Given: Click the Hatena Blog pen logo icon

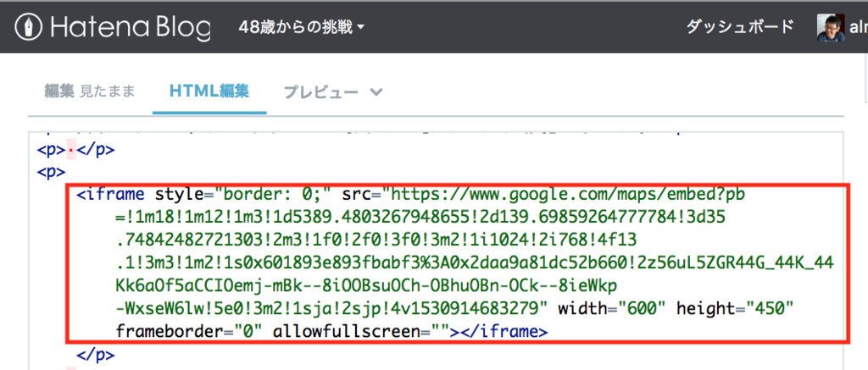Looking at the screenshot, I should point(28,27).
